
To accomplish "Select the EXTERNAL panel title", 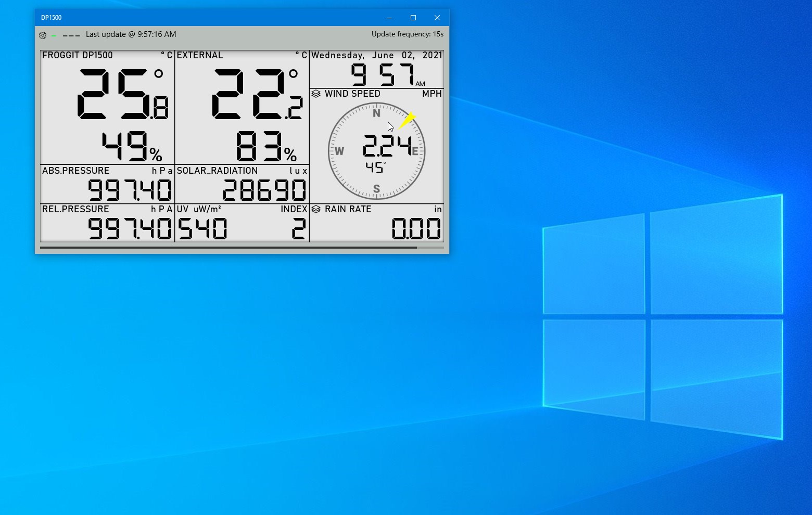I will tap(200, 55).
